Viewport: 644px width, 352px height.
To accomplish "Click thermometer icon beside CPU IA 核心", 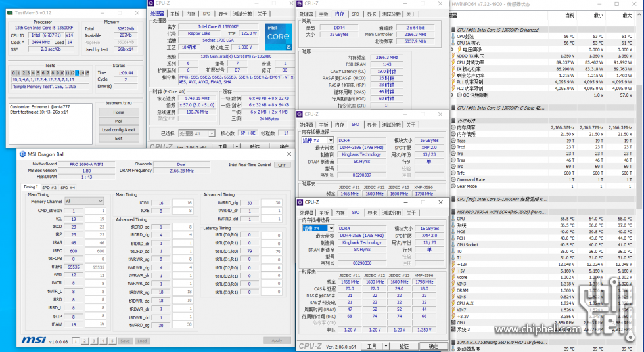I will tap(453, 43).
